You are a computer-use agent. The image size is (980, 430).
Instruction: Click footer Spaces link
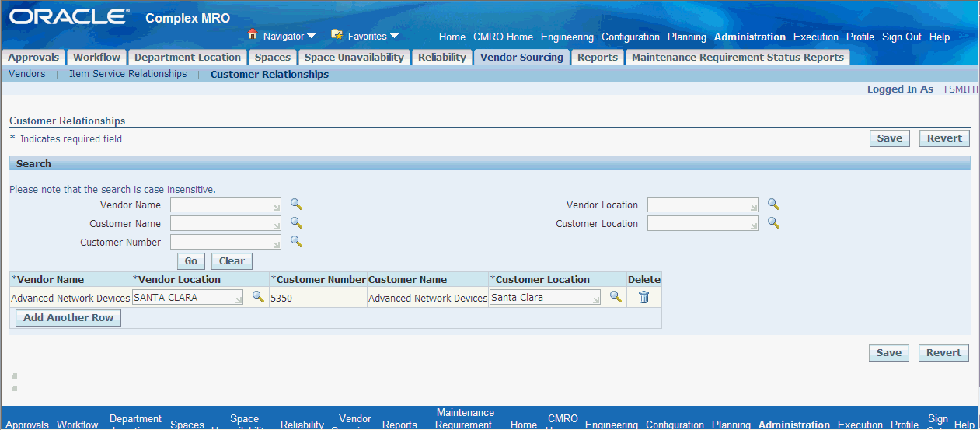187,425
